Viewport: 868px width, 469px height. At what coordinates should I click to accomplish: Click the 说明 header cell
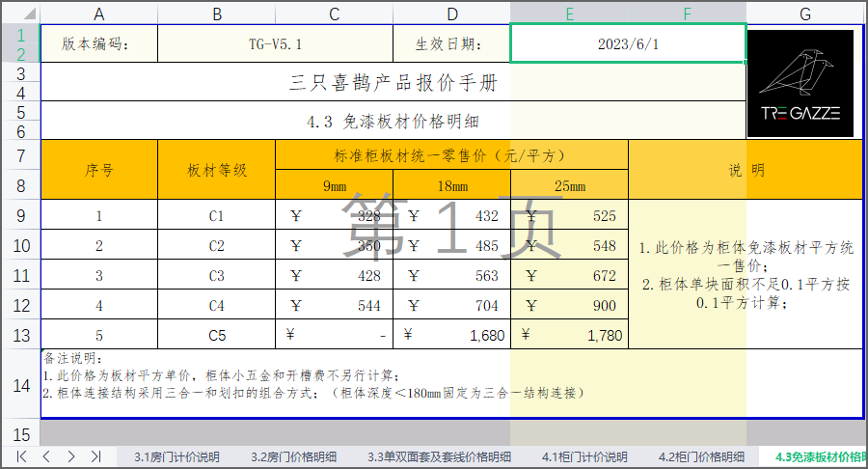(x=746, y=170)
